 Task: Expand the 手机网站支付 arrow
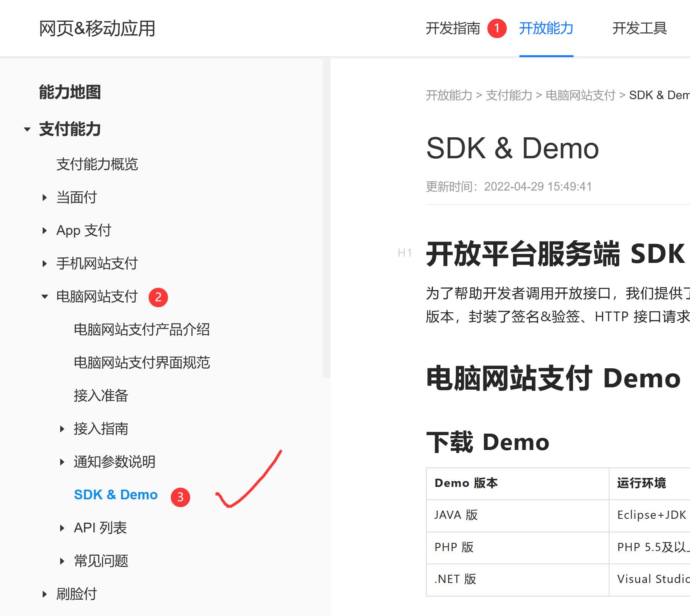44,264
